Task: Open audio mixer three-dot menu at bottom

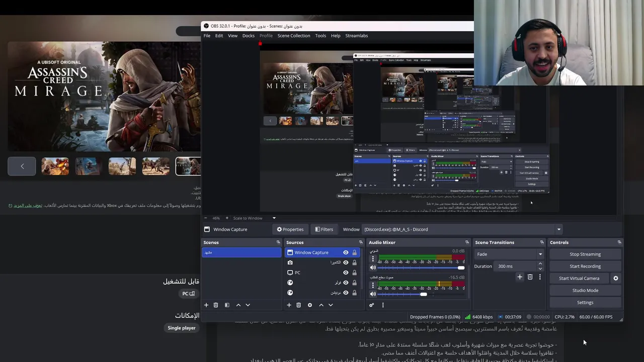Action: point(383,305)
